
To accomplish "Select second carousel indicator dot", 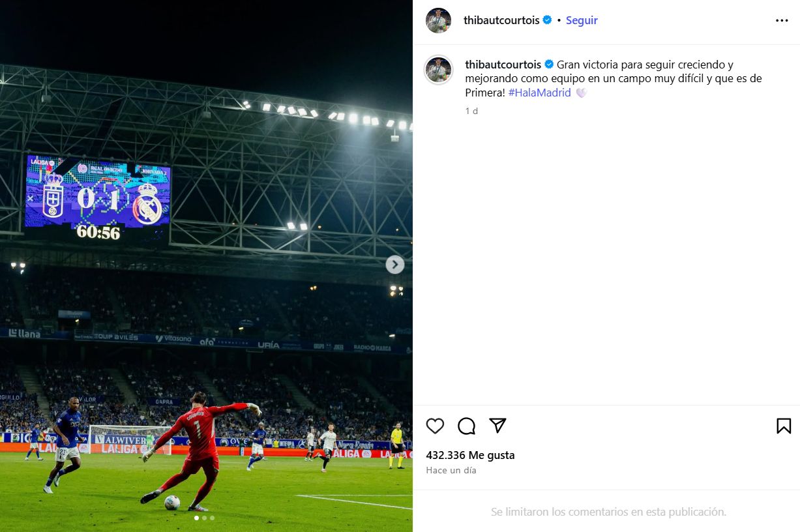I will click(x=204, y=518).
